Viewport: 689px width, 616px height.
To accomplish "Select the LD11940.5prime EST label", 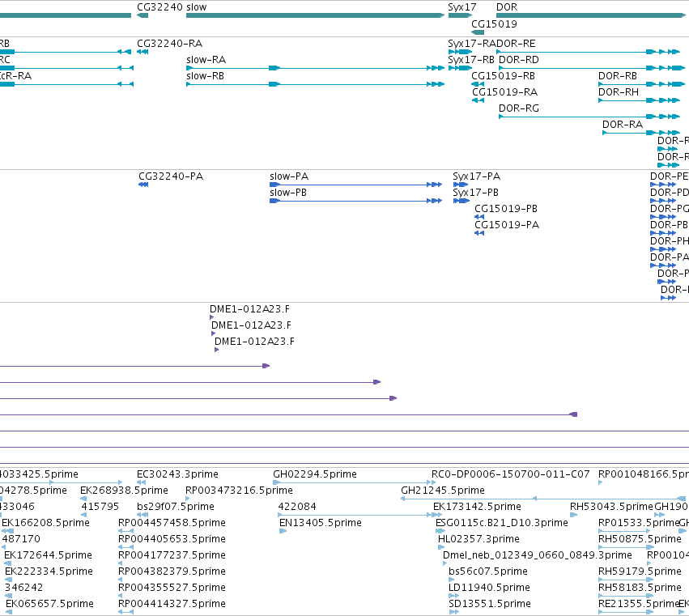I will click(489, 588).
